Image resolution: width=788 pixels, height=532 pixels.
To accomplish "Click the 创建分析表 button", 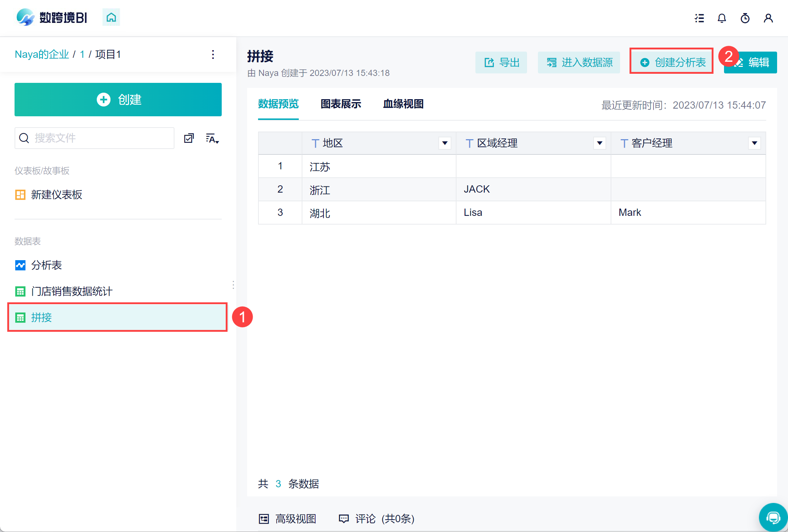I will tap(672, 63).
